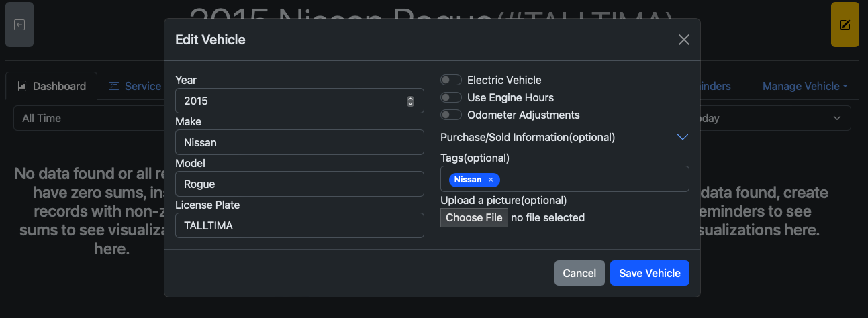Focus the License Plate input field

click(x=299, y=225)
